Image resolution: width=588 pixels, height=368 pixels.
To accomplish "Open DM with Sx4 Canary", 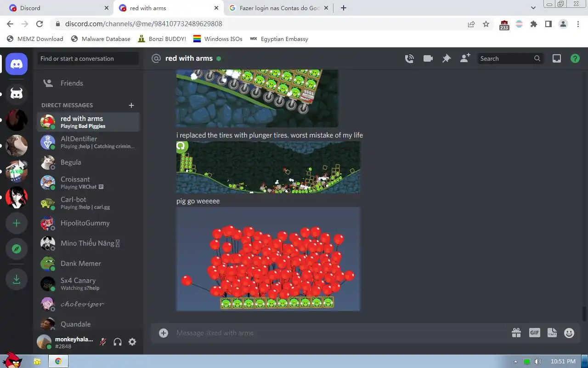I will 88,284.
